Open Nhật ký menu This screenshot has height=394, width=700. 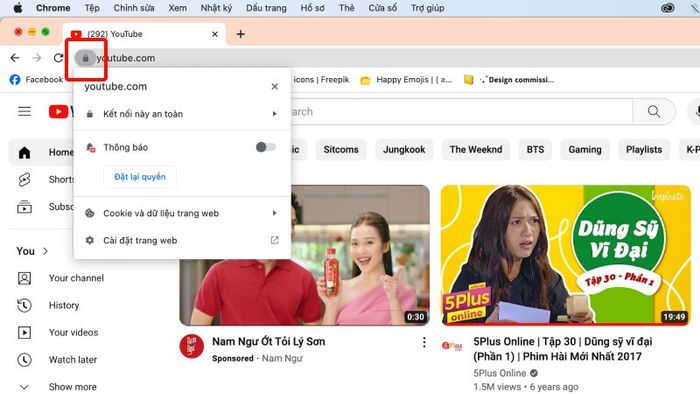point(217,8)
